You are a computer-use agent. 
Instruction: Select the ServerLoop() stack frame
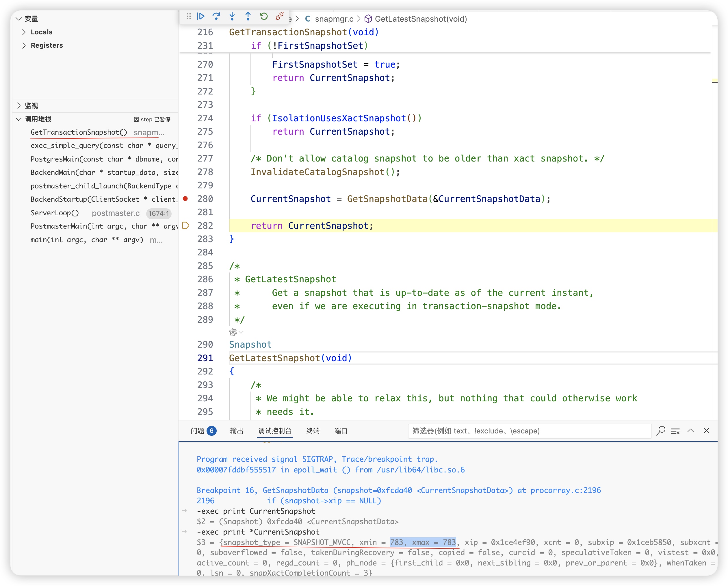coord(55,213)
